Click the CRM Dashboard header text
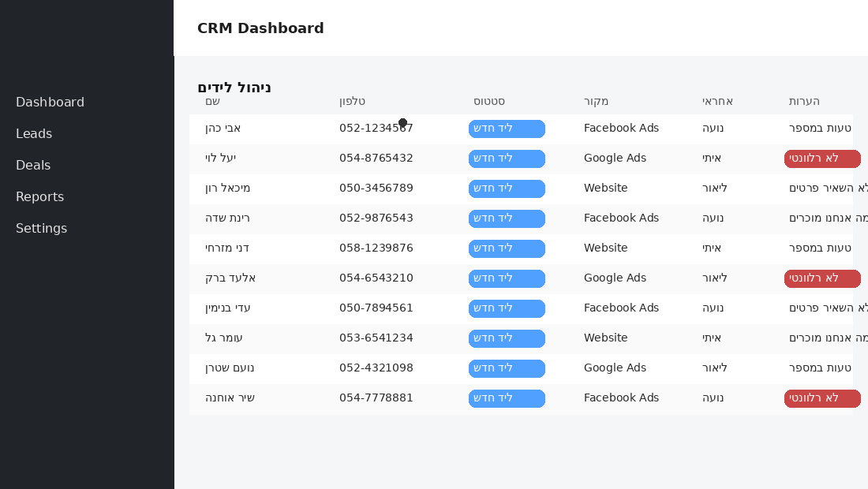 point(260,28)
